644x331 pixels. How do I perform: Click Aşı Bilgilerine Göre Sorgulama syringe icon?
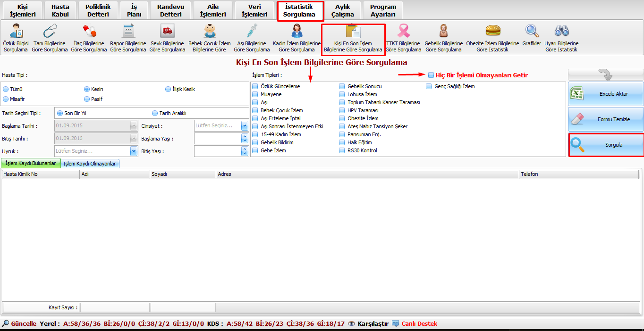(252, 32)
